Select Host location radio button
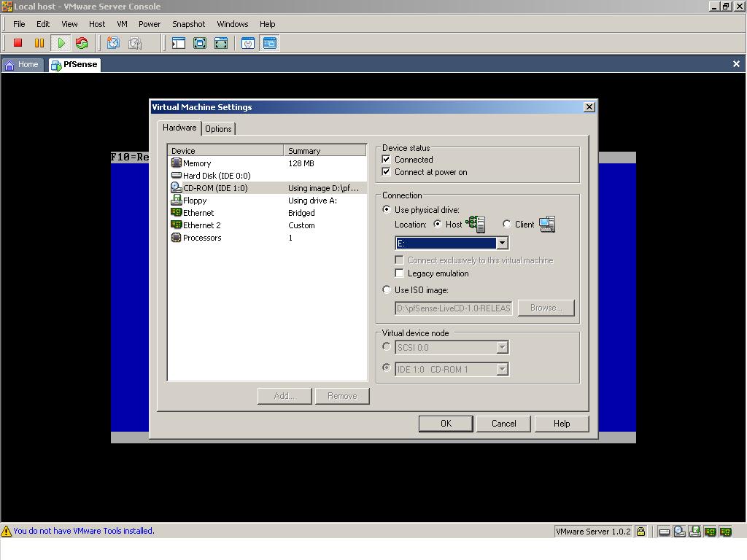This screenshot has height=560, width=747. tap(438, 225)
